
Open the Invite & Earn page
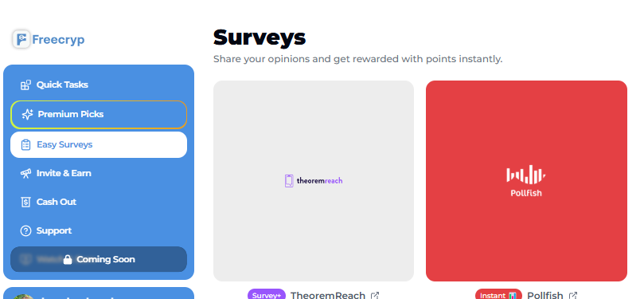point(99,173)
